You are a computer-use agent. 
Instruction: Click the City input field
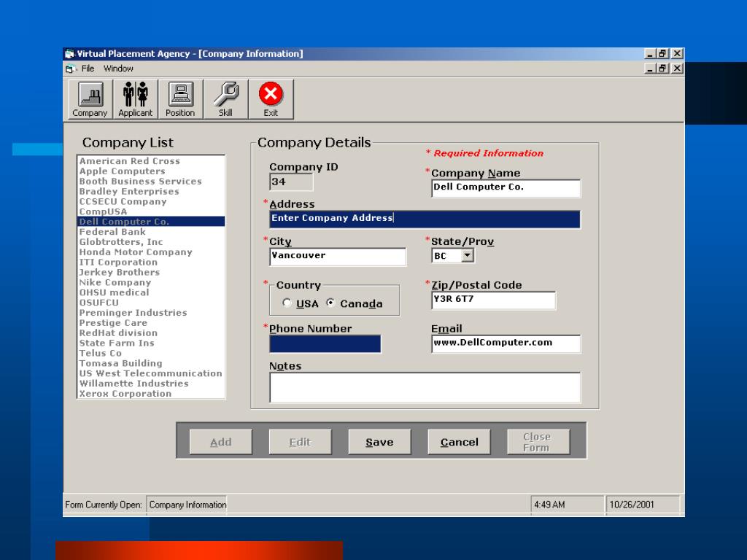point(338,257)
